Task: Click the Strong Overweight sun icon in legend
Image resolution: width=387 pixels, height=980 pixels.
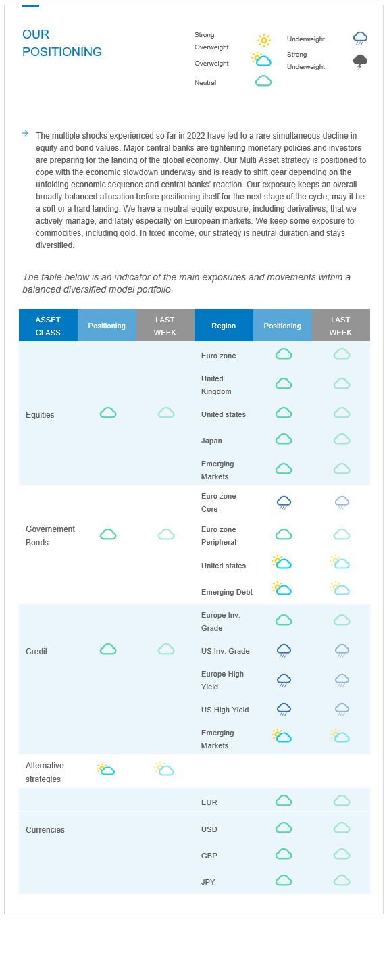Action: (x=263, y=41)
